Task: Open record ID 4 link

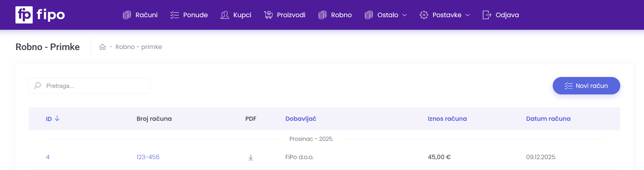Action: (48, 157)
